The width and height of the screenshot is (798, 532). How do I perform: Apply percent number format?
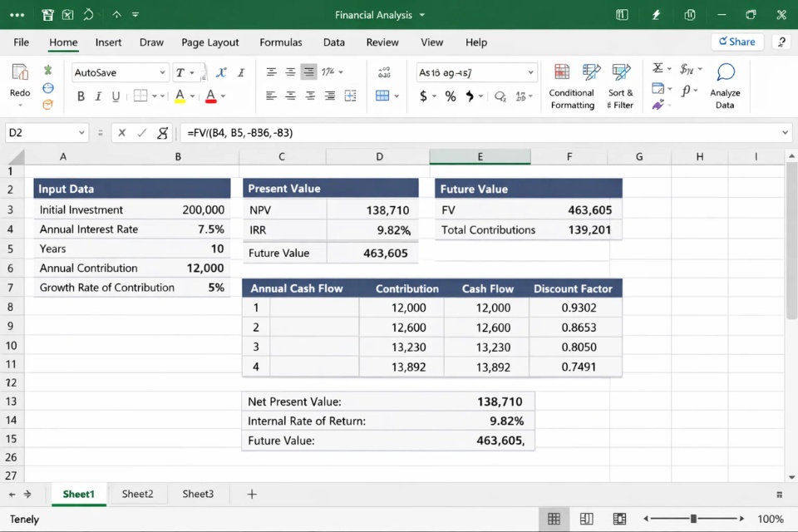point(450,96)
